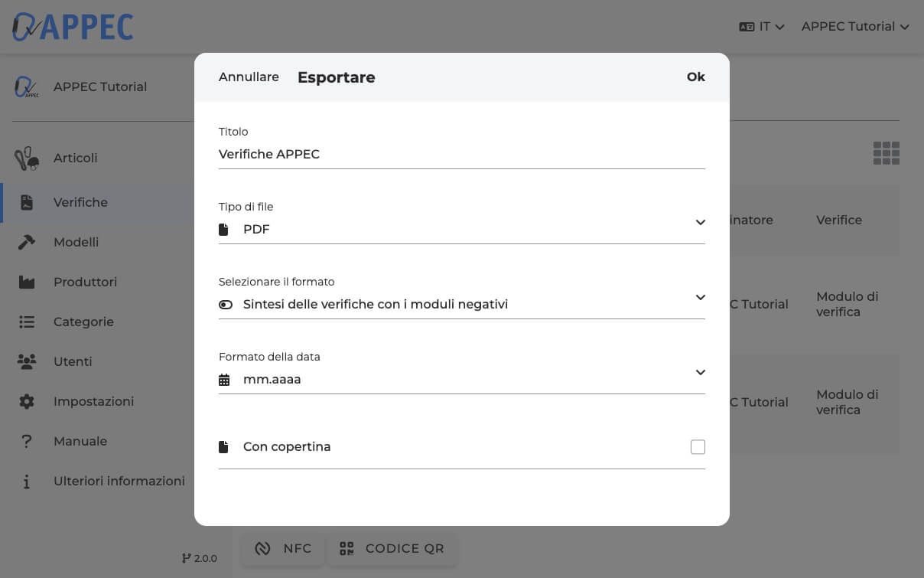Click the Modelli hammer icon

pos(27,242)
